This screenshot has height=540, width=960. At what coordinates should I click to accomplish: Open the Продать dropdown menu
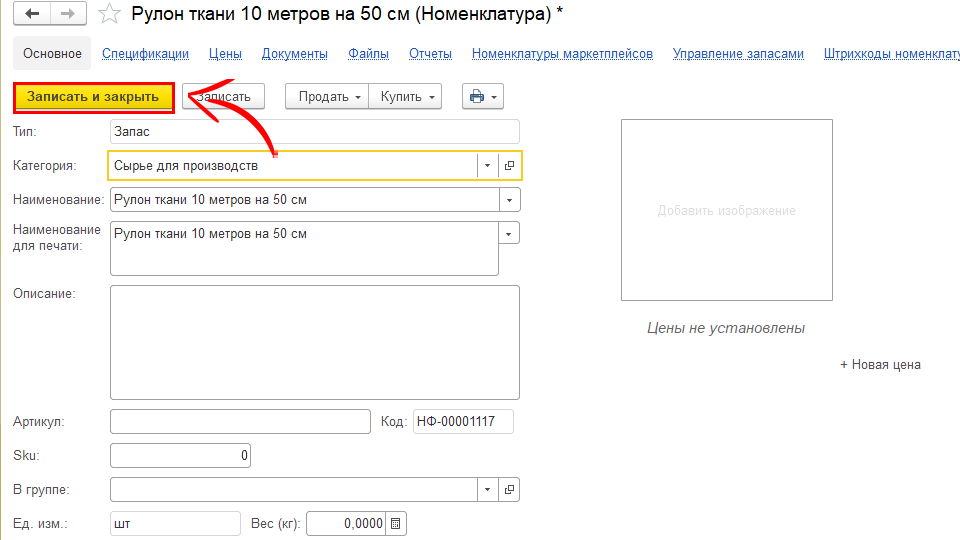click(x=327, y=96)
